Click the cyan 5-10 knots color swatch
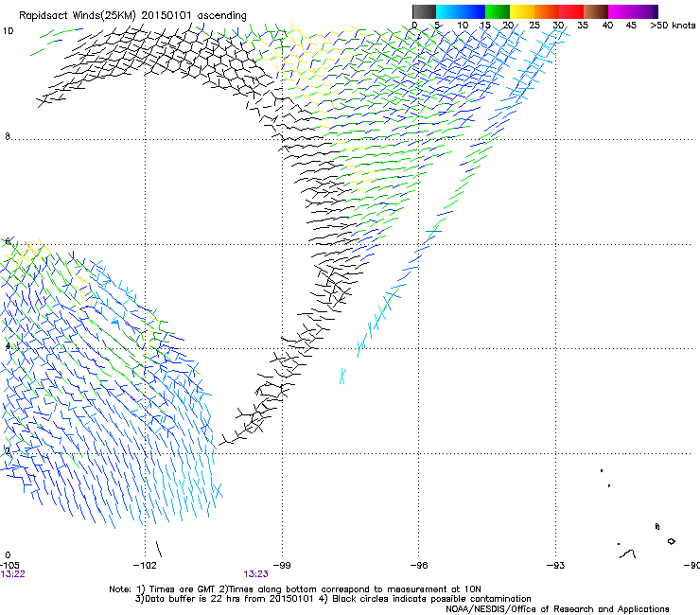Image resolution: width=700 pixels, height=615 pixels. 448,11
